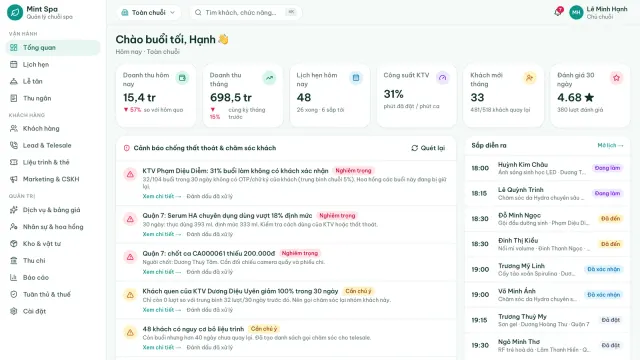Click Quét lại rescan button
The image size is (640, 360).
point(428,148)
